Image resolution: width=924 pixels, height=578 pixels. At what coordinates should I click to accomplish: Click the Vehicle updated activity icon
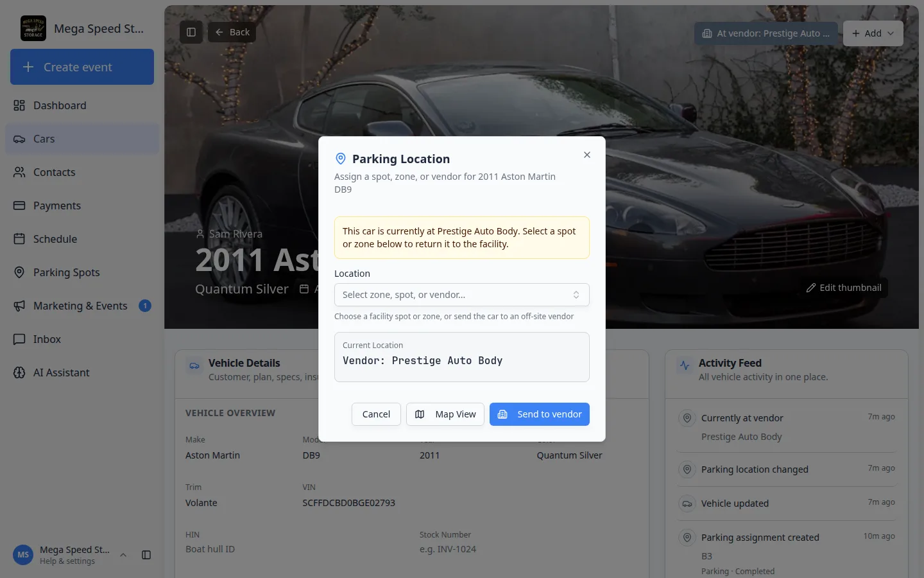point(687,504)
